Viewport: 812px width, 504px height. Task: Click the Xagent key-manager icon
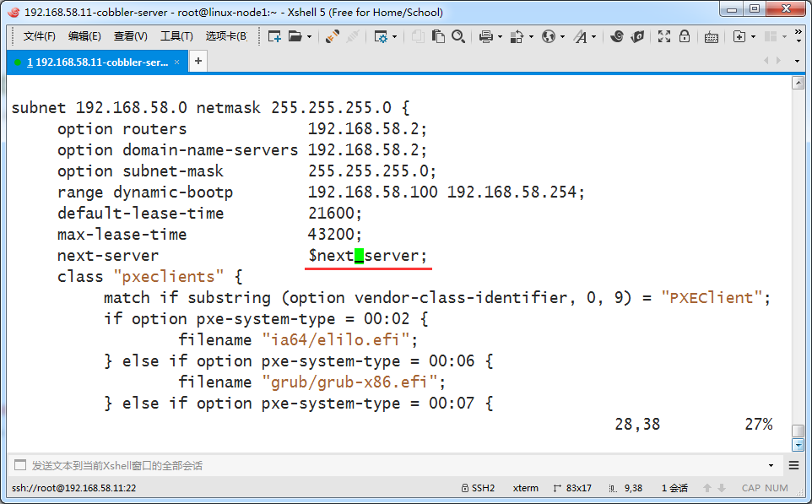637,36
